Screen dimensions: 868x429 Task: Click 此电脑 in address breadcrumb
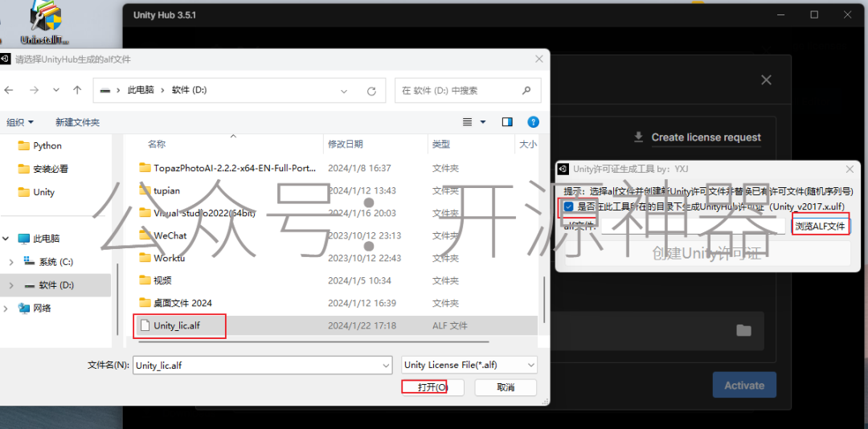[x=141, y=90]
